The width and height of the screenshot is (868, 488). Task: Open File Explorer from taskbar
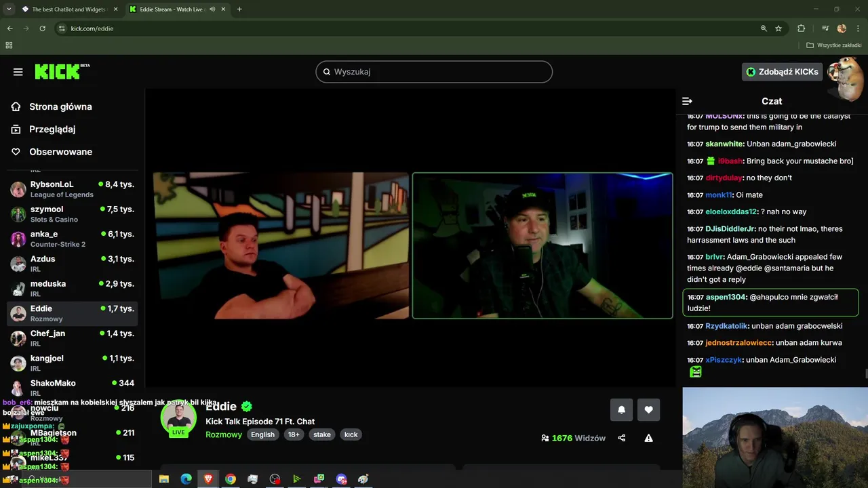(163, 479)
